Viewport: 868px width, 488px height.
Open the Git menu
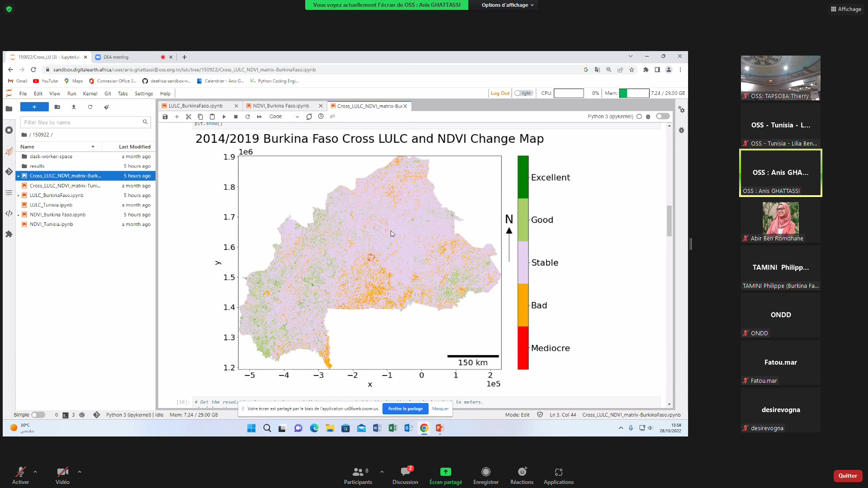(x=108, y=94)
